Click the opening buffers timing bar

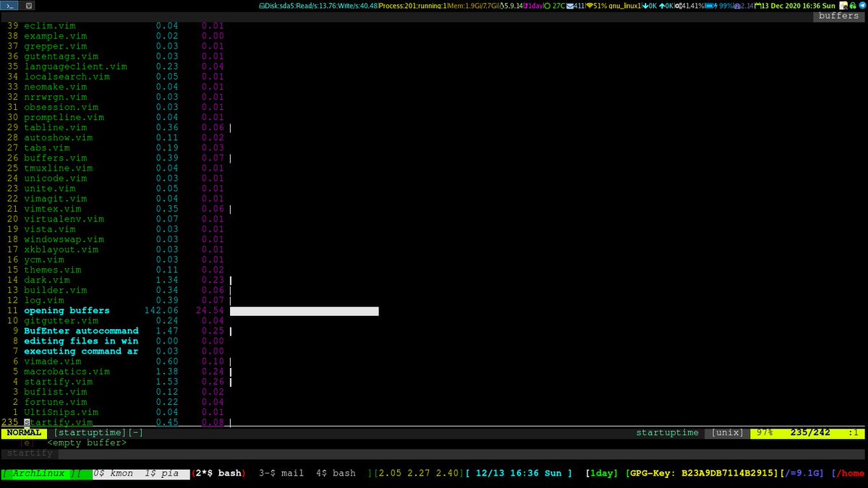[x=305, y=311]
